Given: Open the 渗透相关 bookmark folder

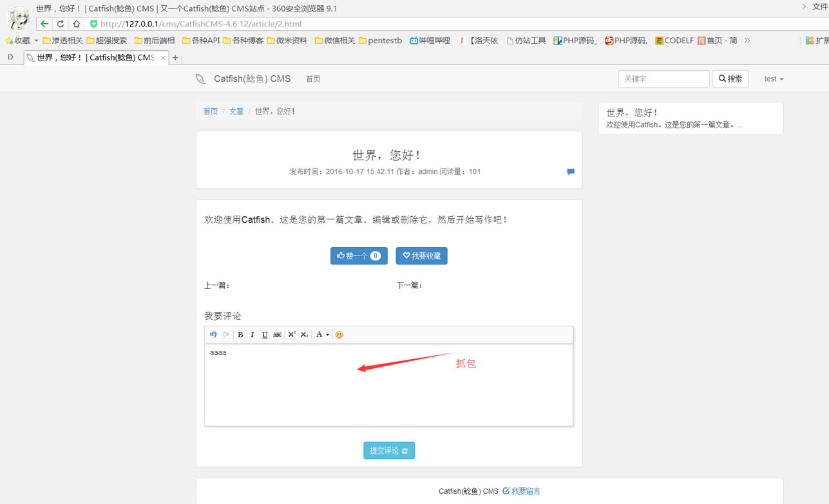Looking at the screenshot, I should (62, 41).
